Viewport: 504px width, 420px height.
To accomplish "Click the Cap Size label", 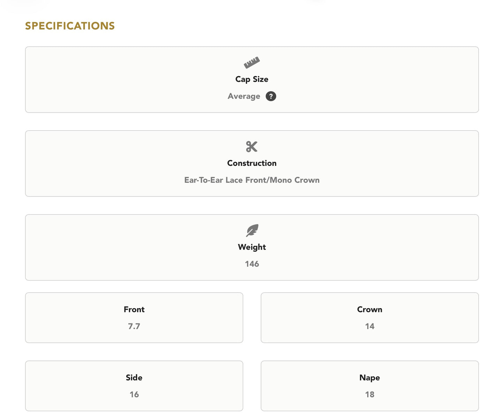I will (x=252, y=79).
